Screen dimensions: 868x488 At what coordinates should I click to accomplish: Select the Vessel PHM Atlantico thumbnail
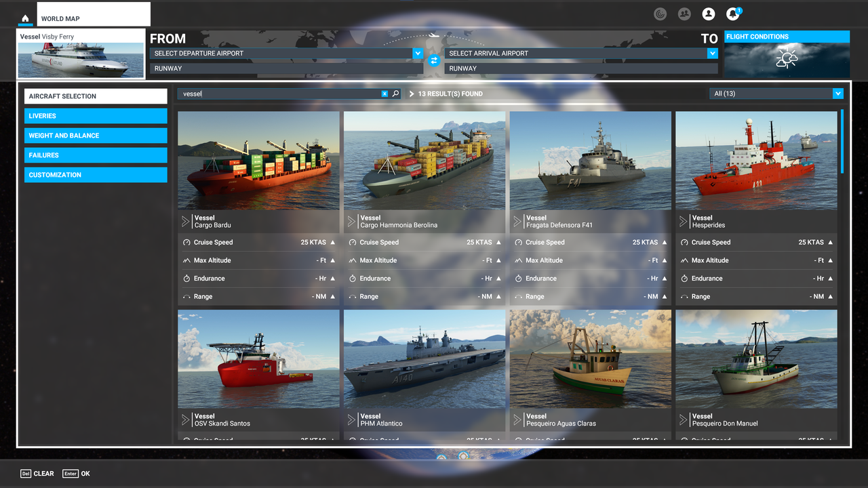point(425,359)
